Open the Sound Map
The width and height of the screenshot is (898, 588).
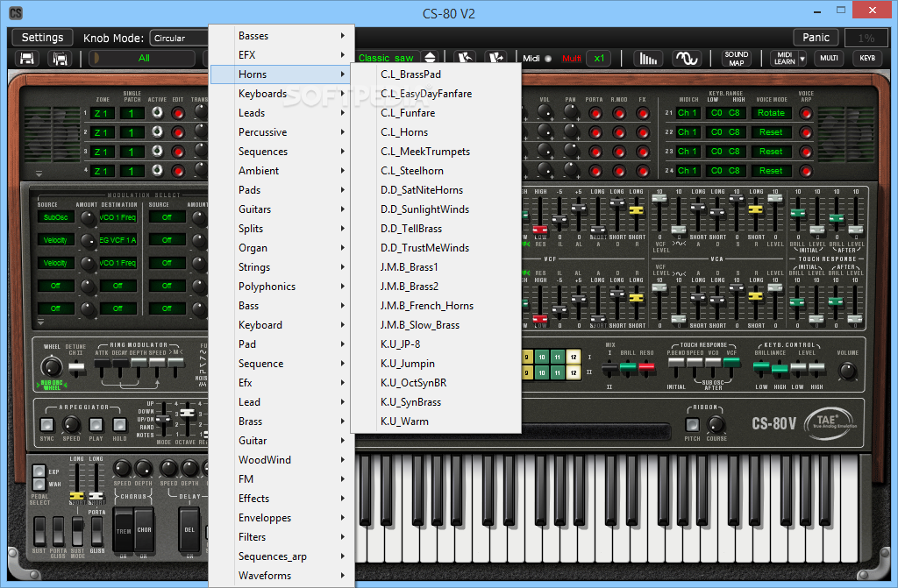point(737,59)
